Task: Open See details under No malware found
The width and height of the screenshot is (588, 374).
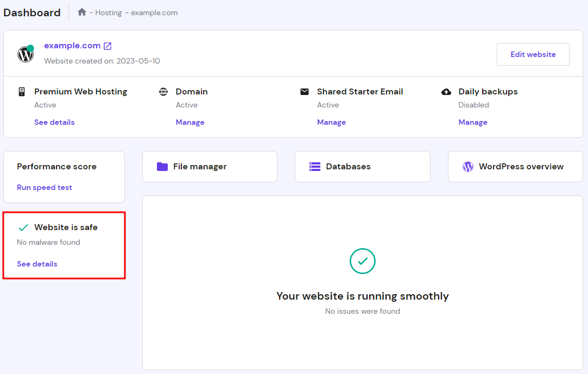Action: coord(37,264)
